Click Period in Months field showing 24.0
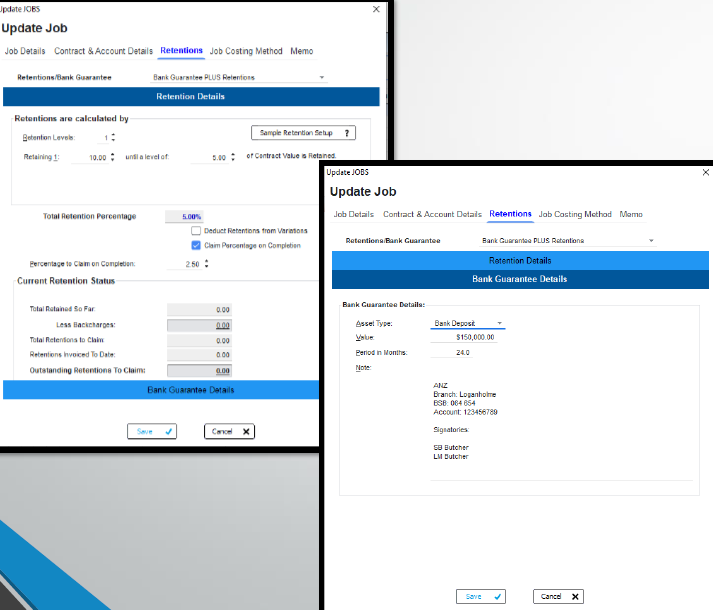Image resolution: width=713 pixels, height=610 pixels. 452,353
